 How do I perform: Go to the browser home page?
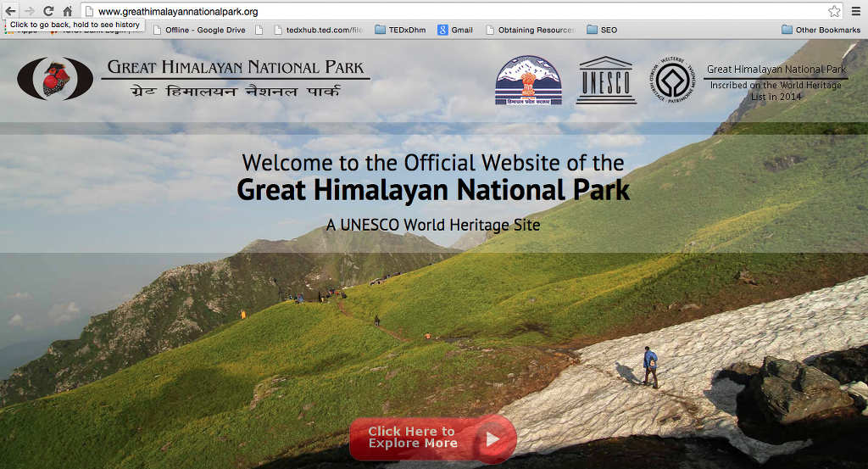click(x=68, y=11)
